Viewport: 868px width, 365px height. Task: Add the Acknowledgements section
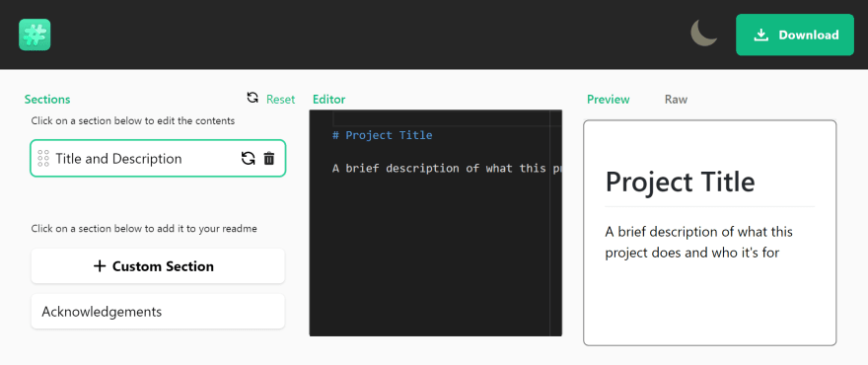pos(158,312)
